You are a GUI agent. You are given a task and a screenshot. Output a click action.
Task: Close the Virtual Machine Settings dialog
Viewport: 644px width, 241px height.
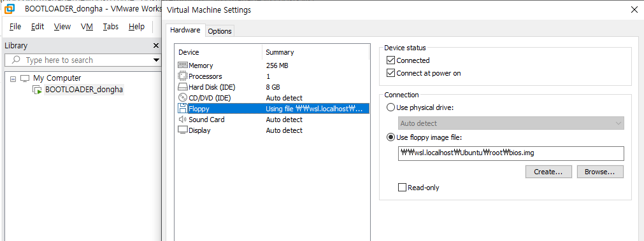[x=634, y=10]
